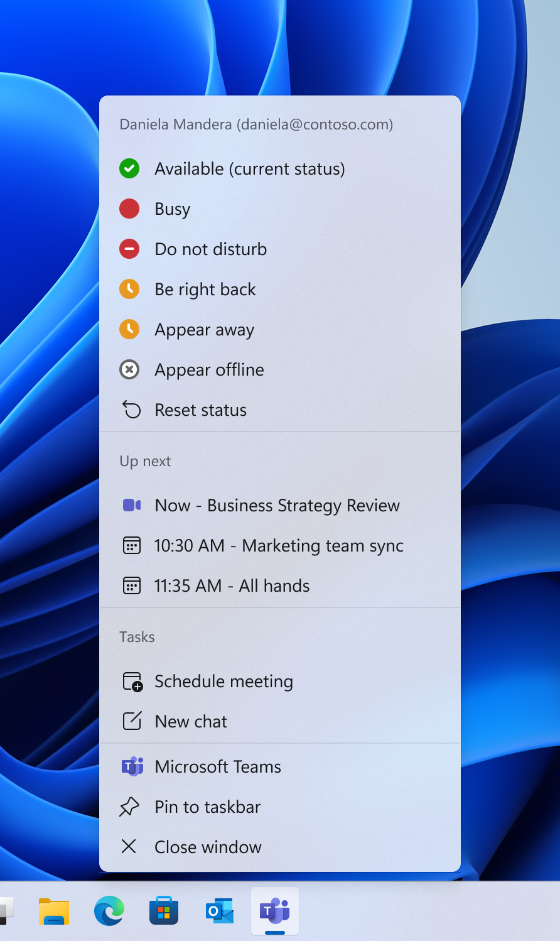Image resolution: width=560 pixels, height=941 pixels.
Task: Select the red Busy status icon
Action: 129,209
